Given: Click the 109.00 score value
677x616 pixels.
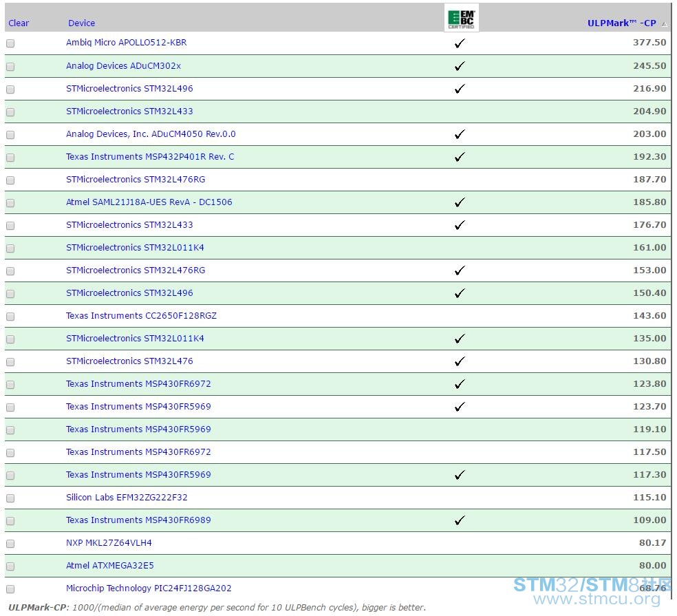Looking at the screenshot, I should pyautogui.click(x=649, y=520).
